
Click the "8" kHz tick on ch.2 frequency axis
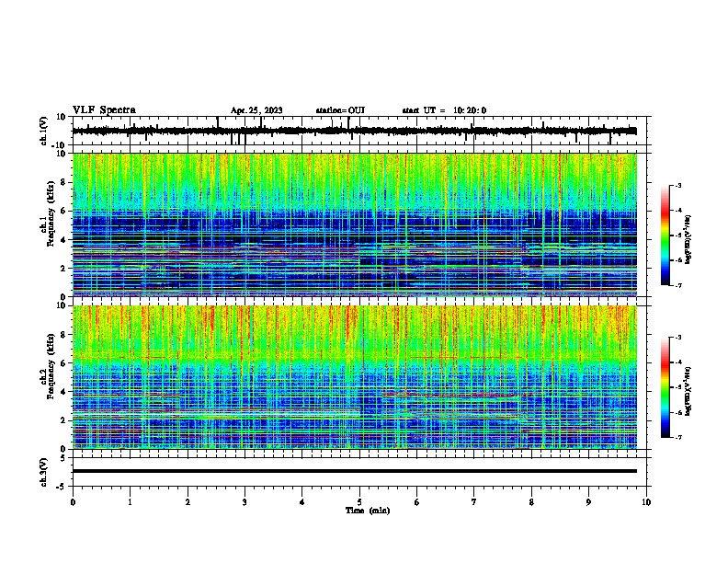click(64, 334)
